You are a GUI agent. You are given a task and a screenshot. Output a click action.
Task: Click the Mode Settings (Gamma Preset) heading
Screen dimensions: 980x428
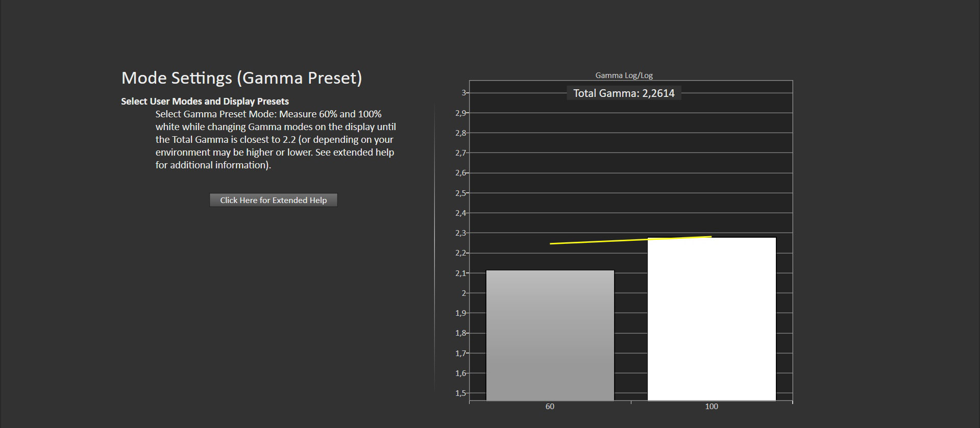pos(242,78)
